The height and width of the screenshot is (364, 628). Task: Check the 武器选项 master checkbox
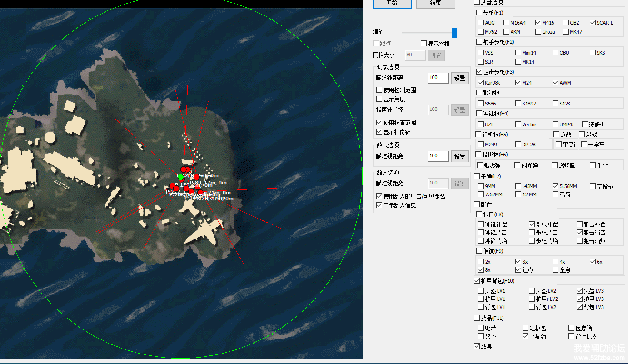coord(477,2)
